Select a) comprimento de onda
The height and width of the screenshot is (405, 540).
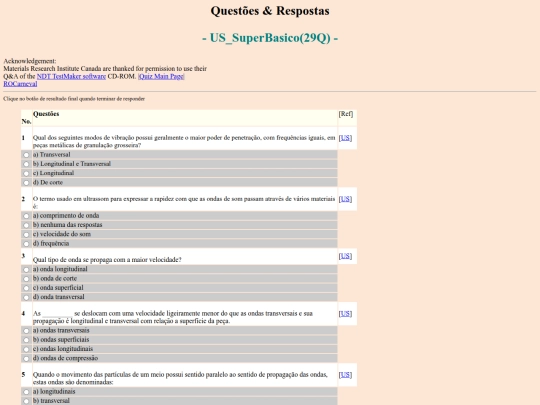point(26,216)
